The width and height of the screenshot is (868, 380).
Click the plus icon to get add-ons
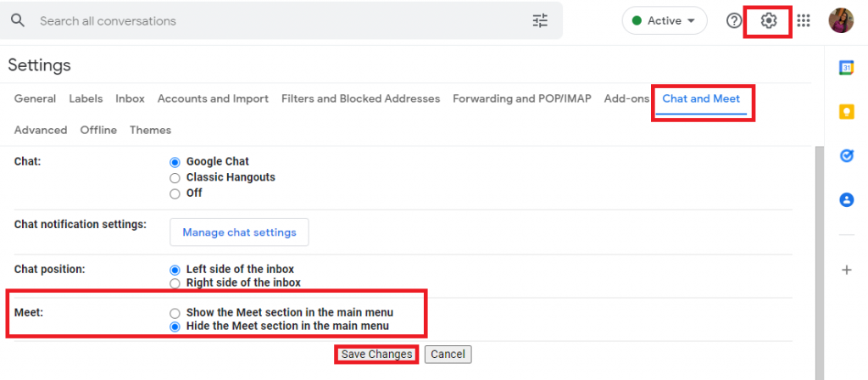(x=846, y=270)
